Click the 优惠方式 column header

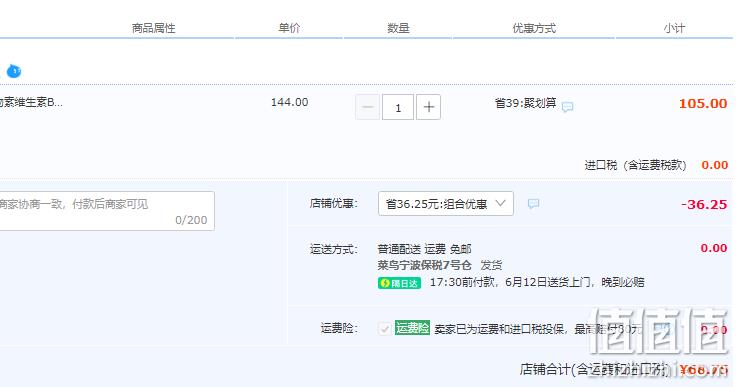click(534, 28)
